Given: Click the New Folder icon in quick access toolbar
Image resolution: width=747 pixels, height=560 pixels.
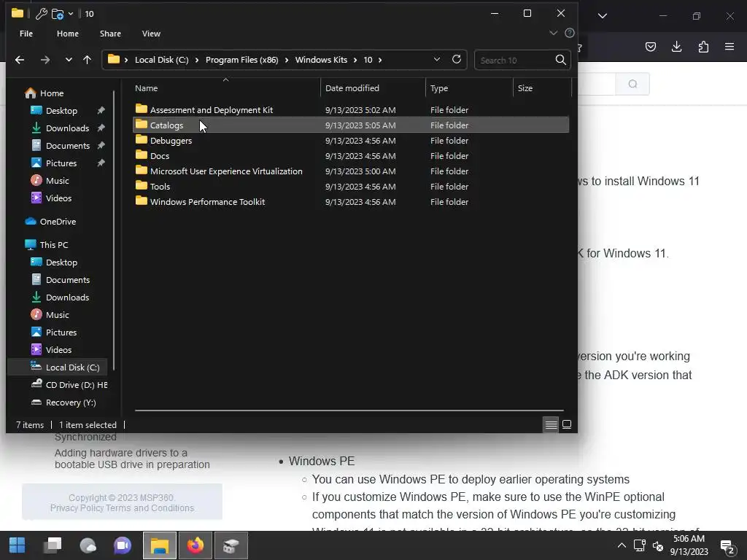Looking at the screenshot, I should tap(57, 14).
